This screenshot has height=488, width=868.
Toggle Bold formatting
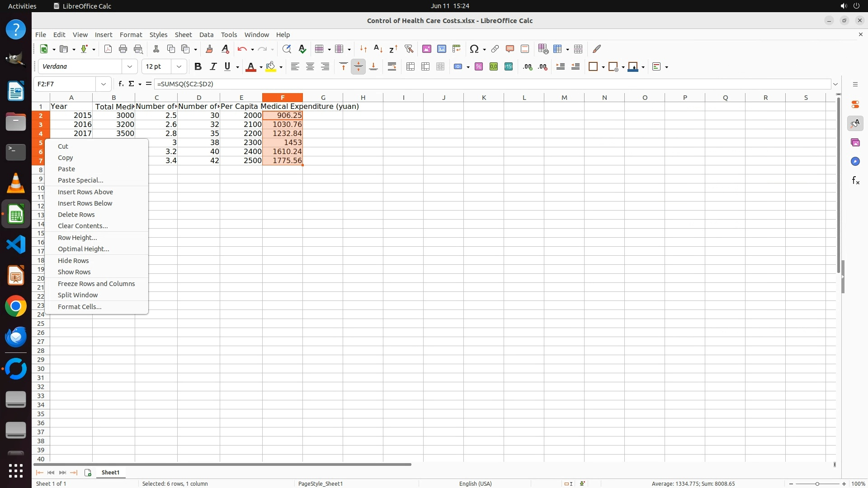click(x=198, y=66)
